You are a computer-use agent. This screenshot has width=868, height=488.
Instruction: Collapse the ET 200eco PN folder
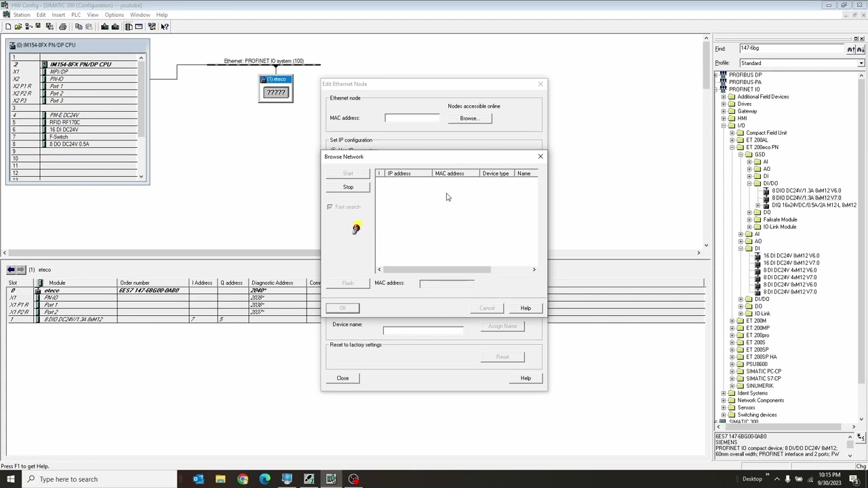pyautogui.click(x=732, y=147)
